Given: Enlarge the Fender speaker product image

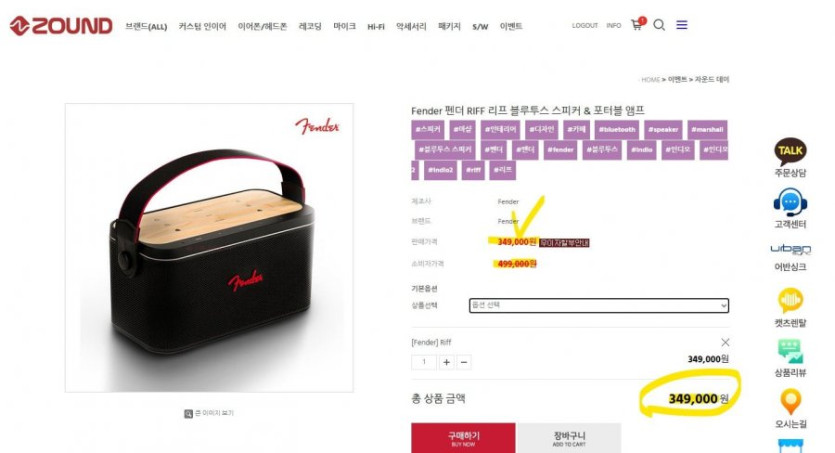Looking at the screenshot, I should [x=209, y=413].
